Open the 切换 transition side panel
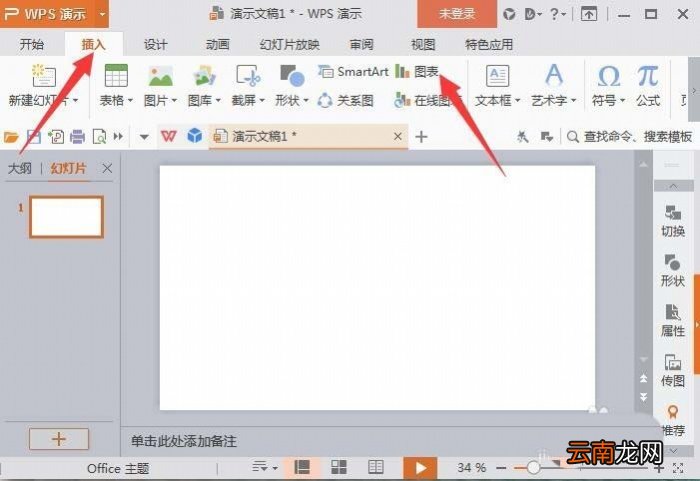 (x=673, y=221)
